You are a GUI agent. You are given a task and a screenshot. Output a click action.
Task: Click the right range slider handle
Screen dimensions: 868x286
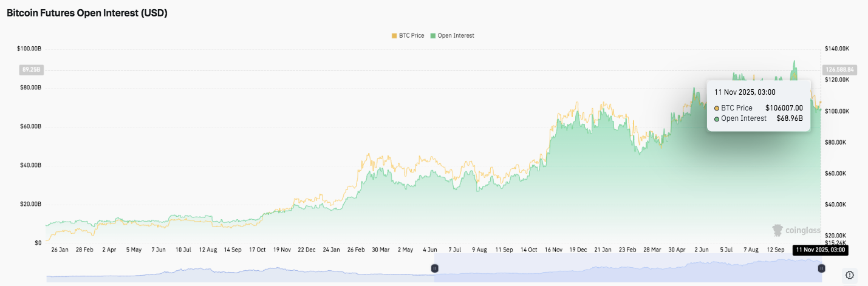pos(821,268)
